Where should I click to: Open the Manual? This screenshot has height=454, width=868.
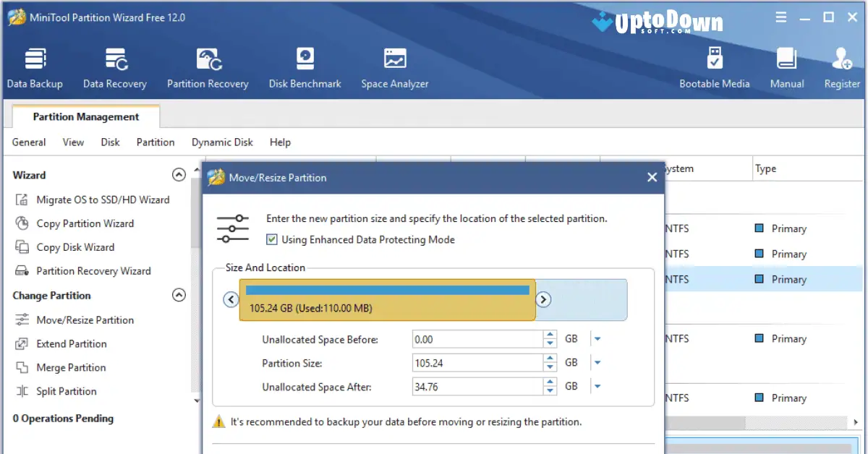point(786,67)
